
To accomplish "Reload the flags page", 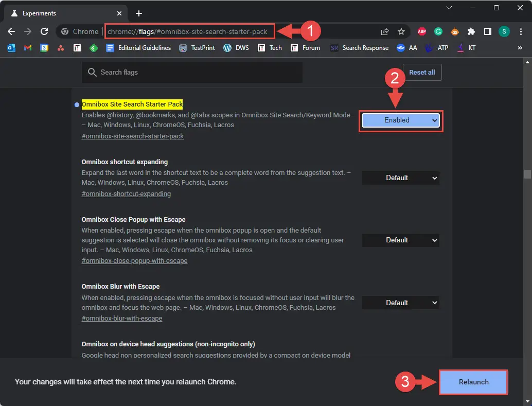I will 44,31.
